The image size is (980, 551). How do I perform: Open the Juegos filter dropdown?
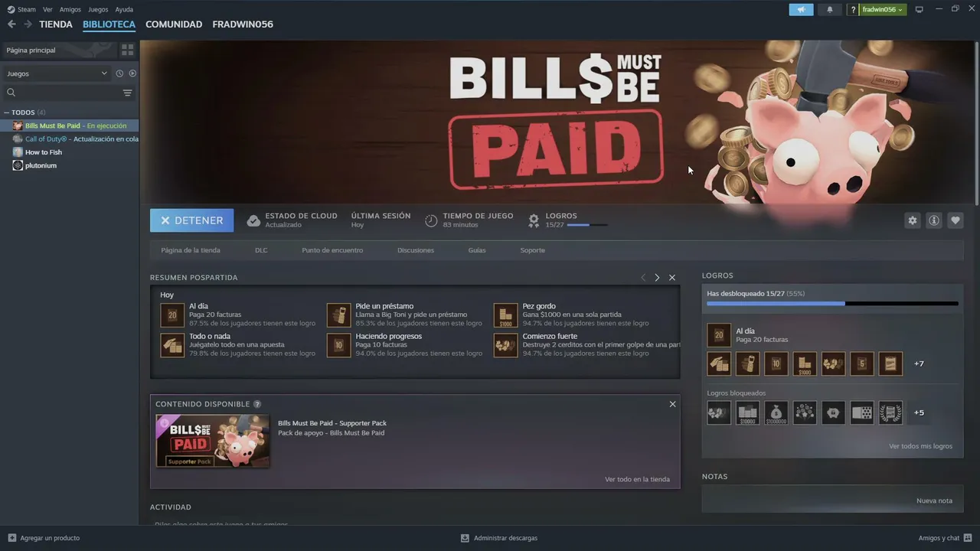pos(57,73)
